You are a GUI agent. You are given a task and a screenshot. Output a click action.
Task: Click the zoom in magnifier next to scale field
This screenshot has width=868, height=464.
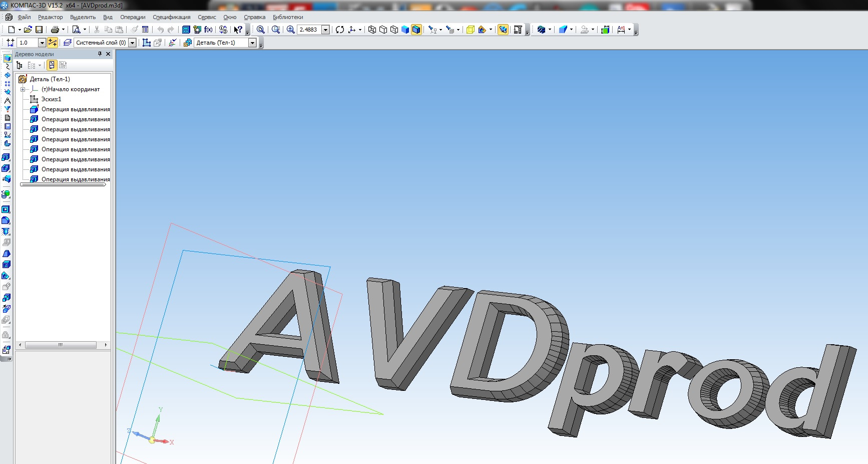point(290,30)
